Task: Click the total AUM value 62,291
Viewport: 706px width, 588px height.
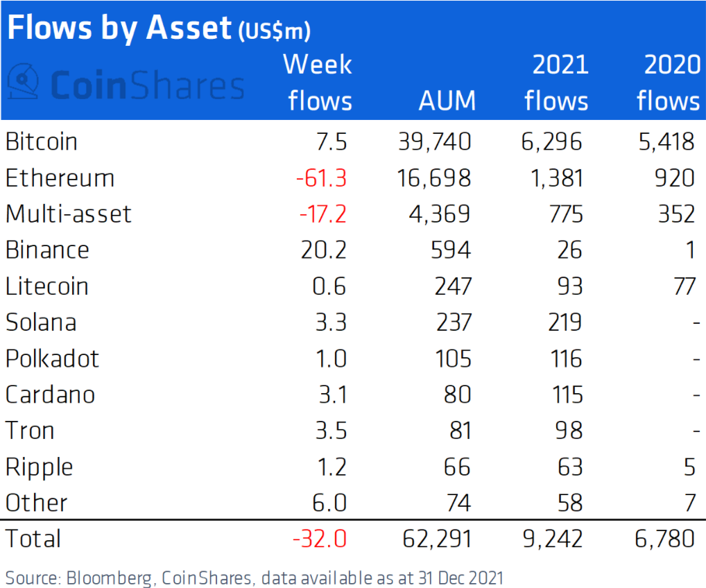Action: tap(434, 539)
